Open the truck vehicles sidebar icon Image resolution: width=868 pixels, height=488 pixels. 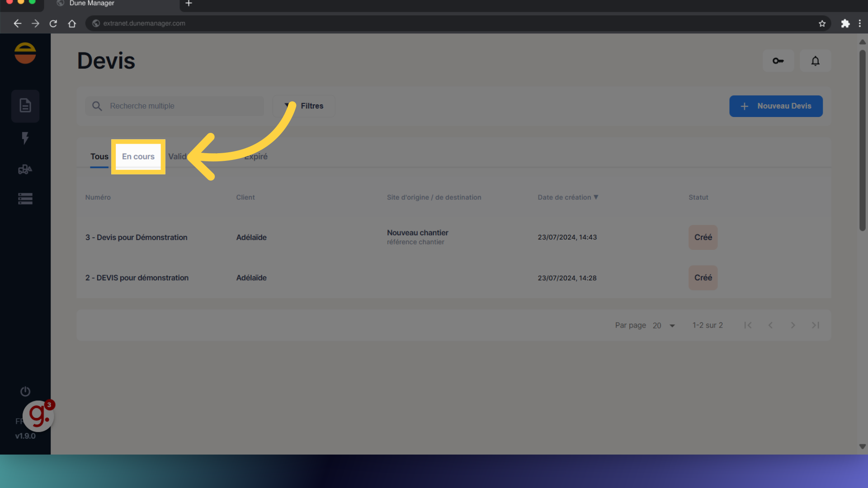(x=25, y=169)
